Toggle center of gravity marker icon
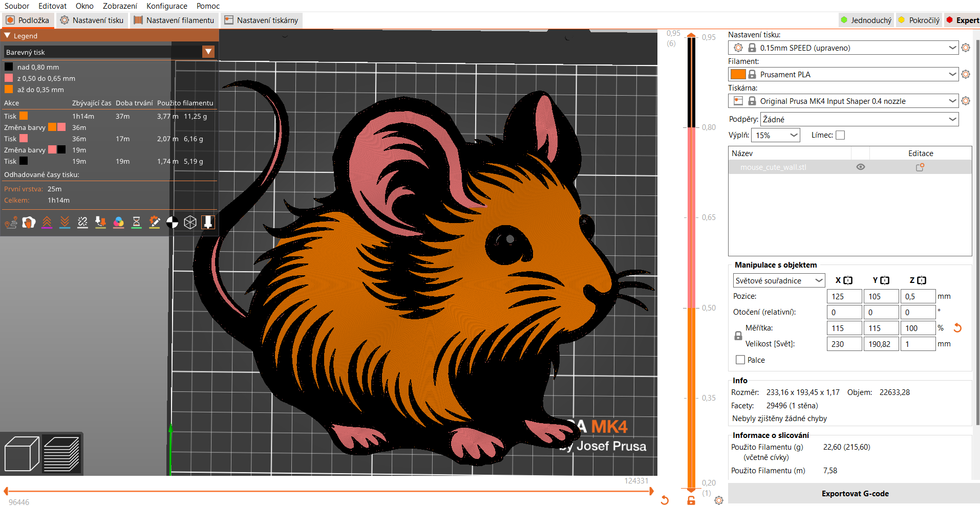This screenshot has width=980, height=506. pyautogui.click(x=172, y=223)
